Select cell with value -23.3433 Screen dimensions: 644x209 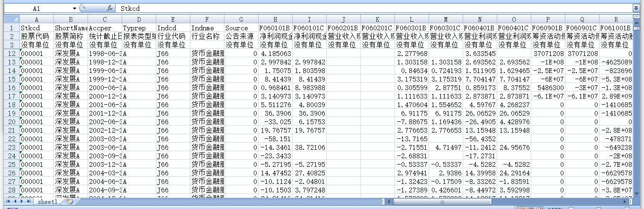tap(275, 156)
